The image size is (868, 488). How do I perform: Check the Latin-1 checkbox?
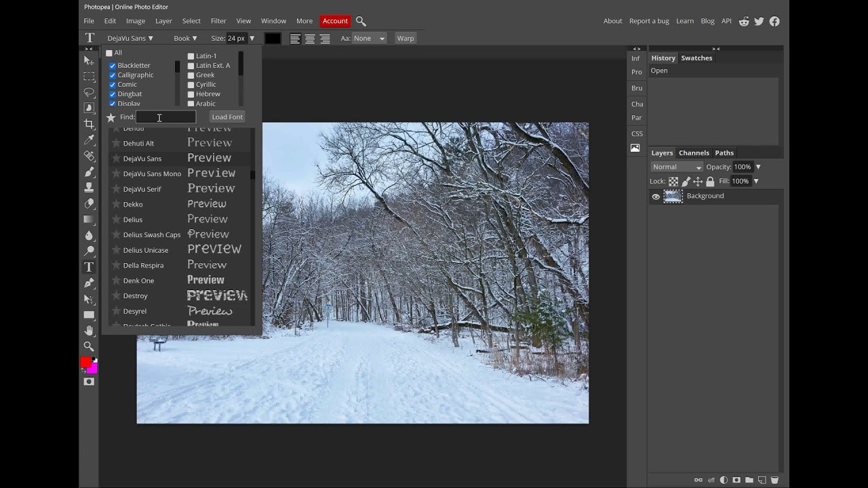coord(191,56)
